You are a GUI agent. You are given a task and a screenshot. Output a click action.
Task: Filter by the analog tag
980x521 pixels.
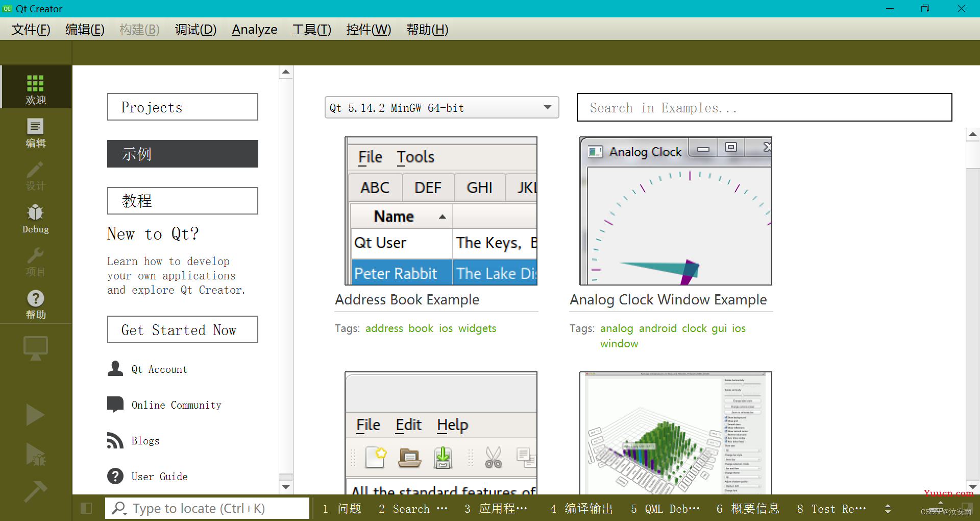[617, 328]
